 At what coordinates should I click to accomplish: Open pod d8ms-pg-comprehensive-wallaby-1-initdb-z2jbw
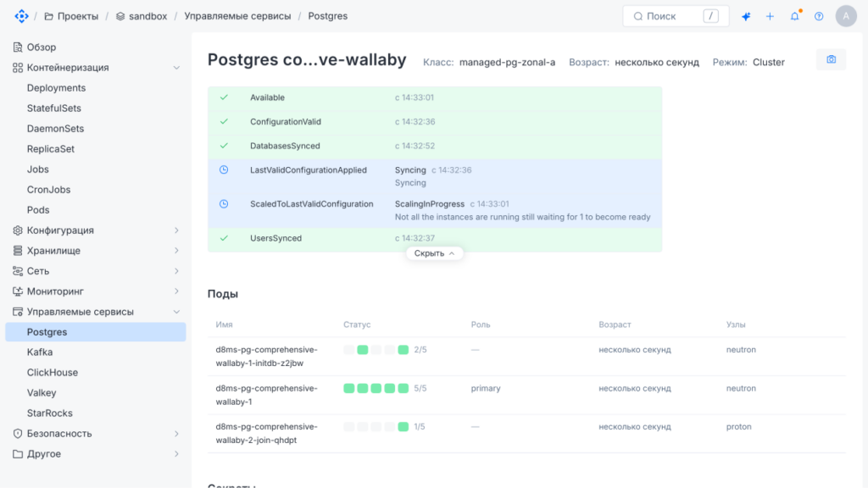pos(267,357)
